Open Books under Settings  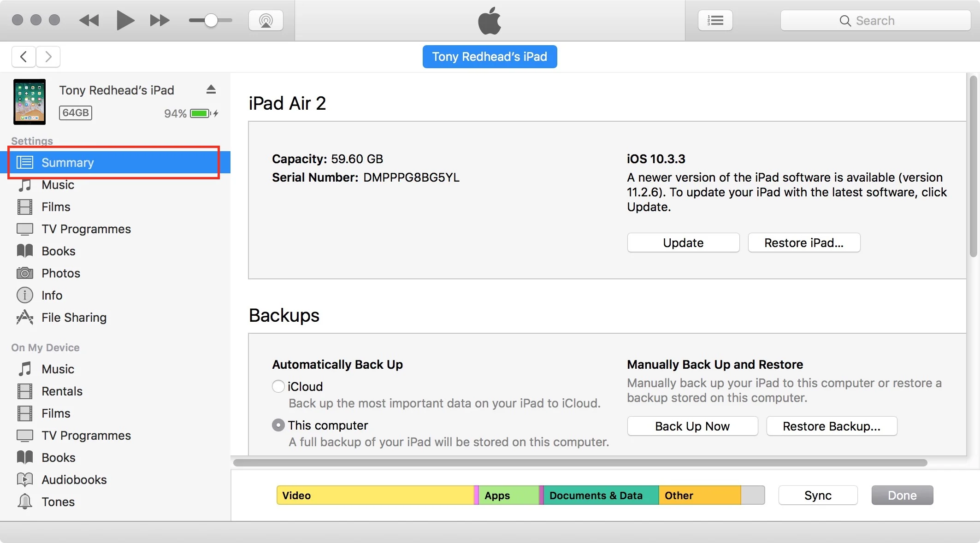click(x=115, y=251)
